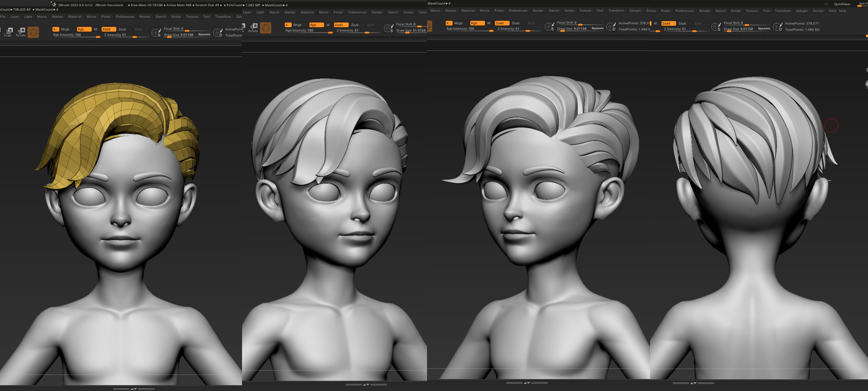Select Rotate icon in Draw Size 51.0724 panel
This screenshot has height=391, width=868.
coord(253,28)
